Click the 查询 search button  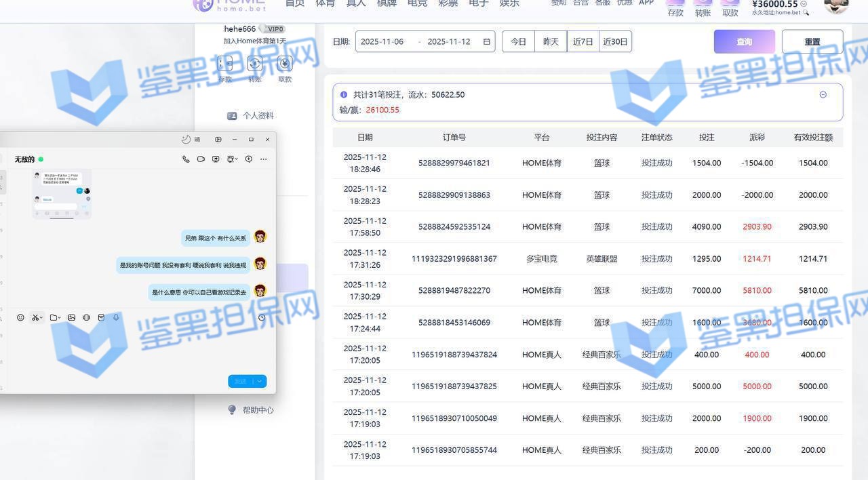(744, 42)
